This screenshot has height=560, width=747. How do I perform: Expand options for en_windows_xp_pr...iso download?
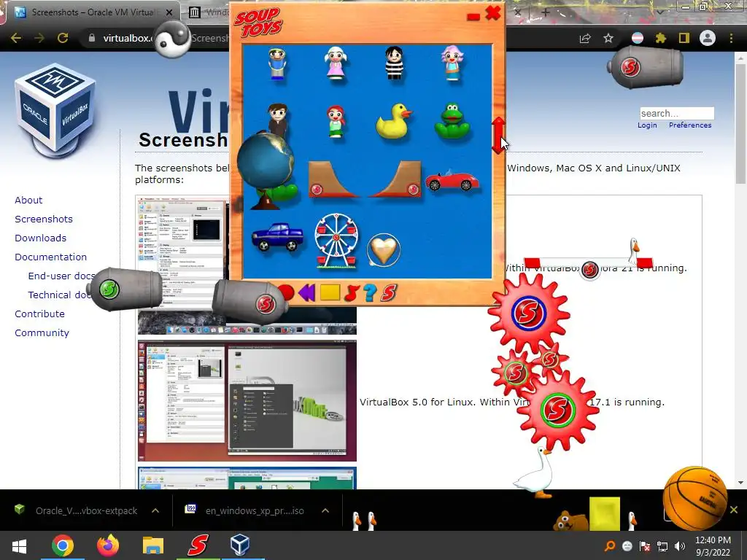pyautogui.click(x=325, y=510)
